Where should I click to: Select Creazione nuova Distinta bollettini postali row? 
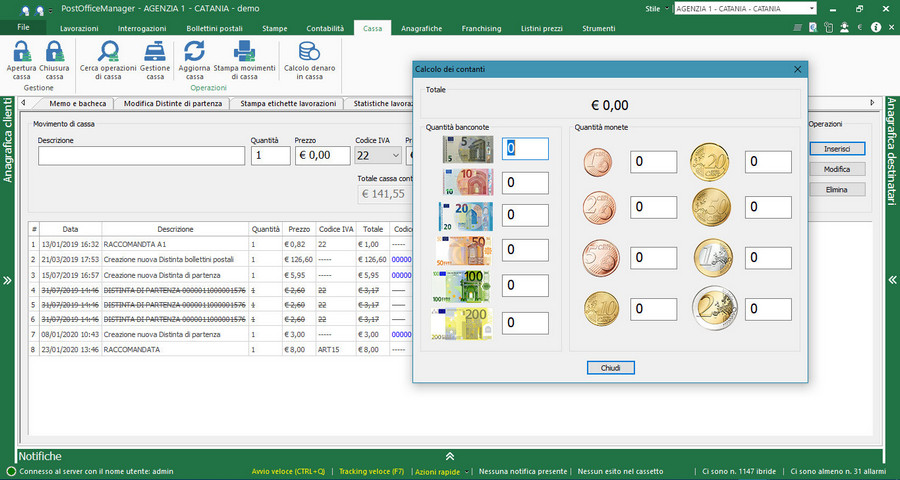click(221, 260)
